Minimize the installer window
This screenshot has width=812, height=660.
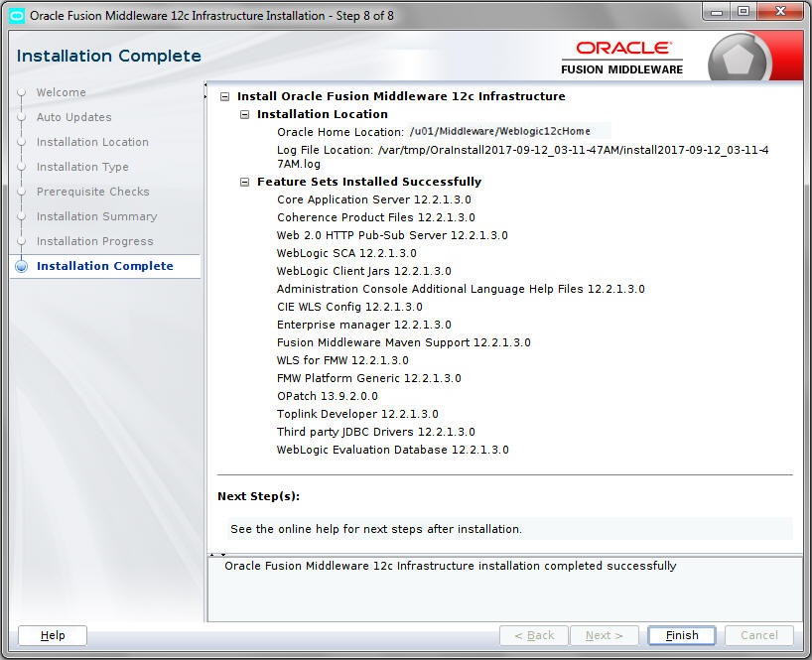tap(717, 13)
